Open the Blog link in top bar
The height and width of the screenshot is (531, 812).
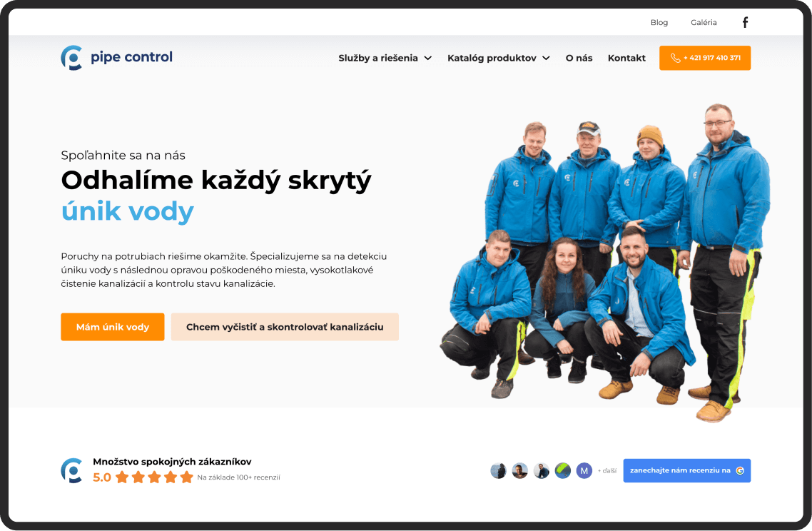(659, 23)
